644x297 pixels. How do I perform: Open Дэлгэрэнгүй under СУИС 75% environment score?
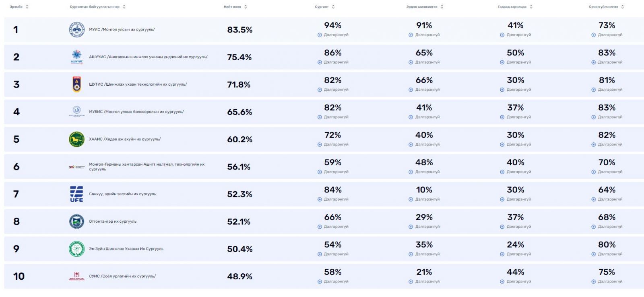pyautogui.click(x=607, y=282)
